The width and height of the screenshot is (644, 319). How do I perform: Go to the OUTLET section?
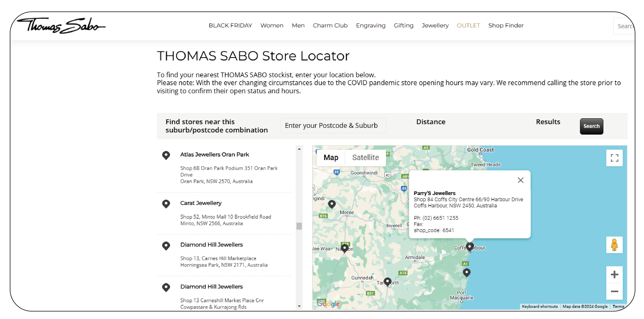tap(468, 25)
